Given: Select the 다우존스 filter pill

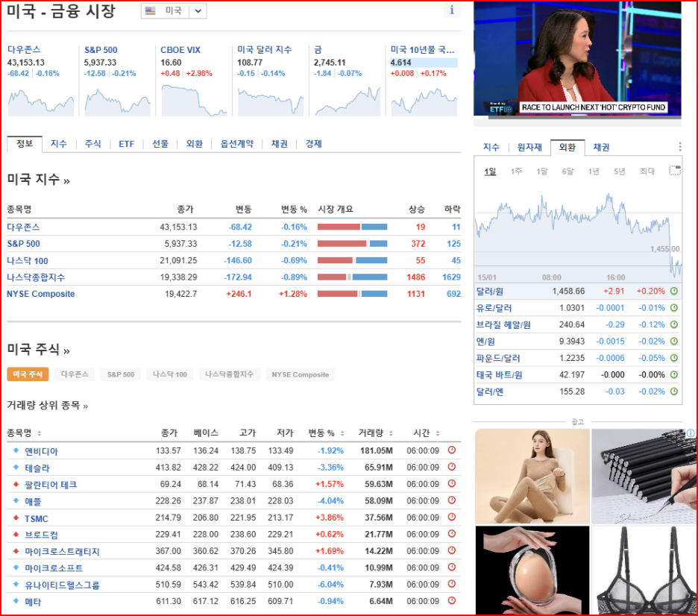Looking at the screenshot, I should 75,374.
